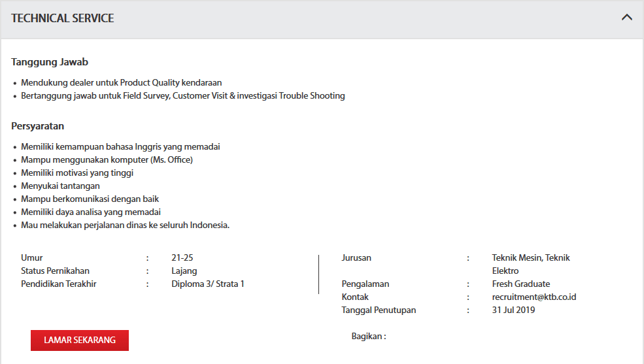Image resolution: width=644 pixels, height=364 pixels.
Task: Click the 31 Jul 2019 closing date
Action: (x=513, y=310)
